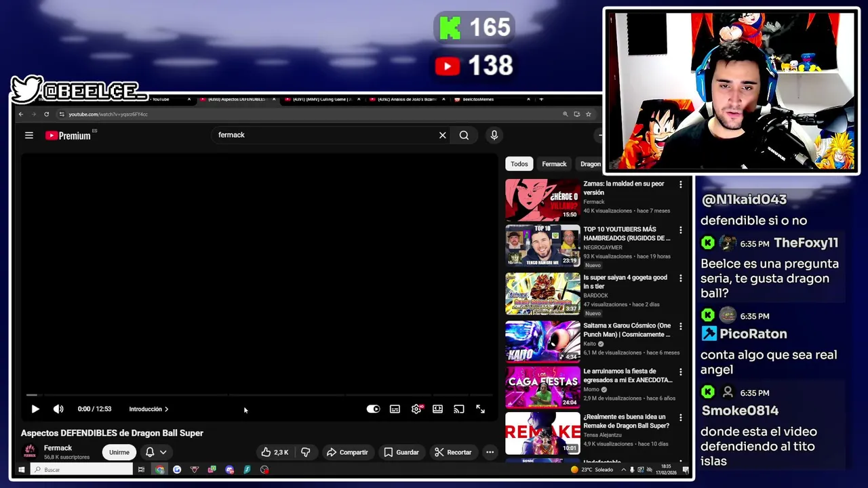
Task: Focus the YouTube search field
Action: 325,136
